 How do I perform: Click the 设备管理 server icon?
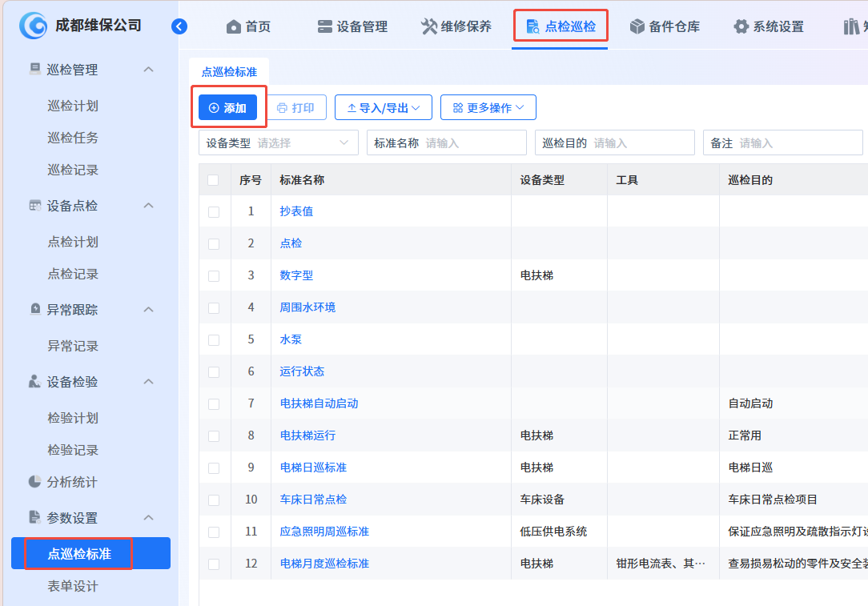pyautogui.click(x=325, y=26)
